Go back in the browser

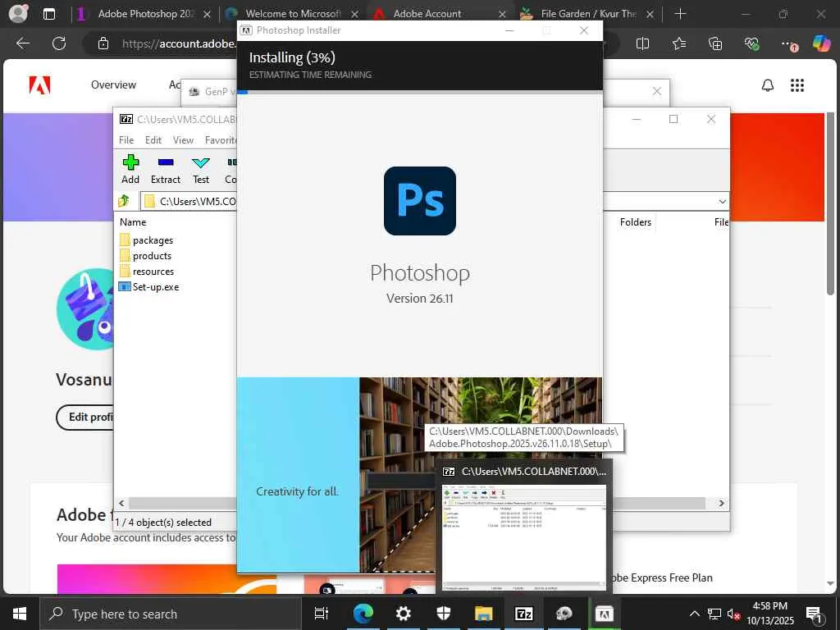coord(22,43)
